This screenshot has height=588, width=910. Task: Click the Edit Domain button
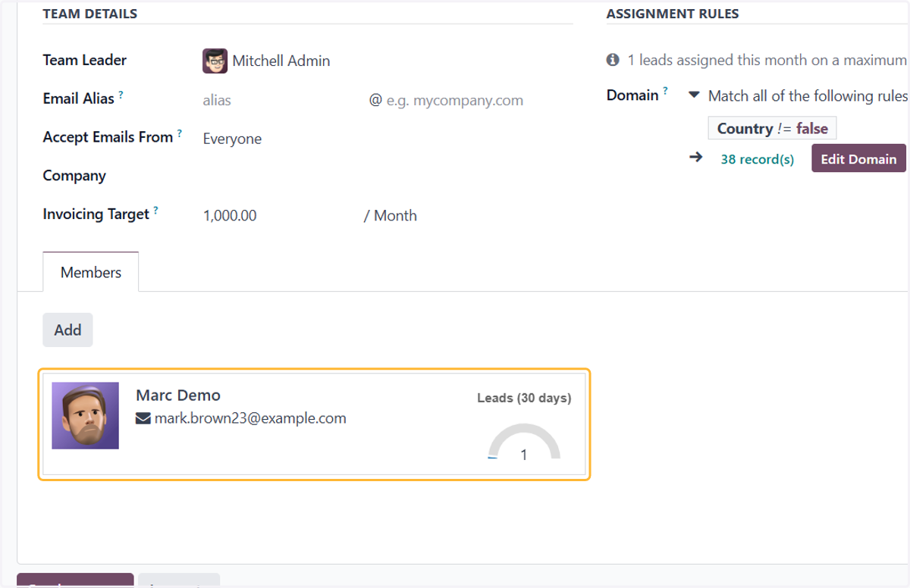click(858, 158)
